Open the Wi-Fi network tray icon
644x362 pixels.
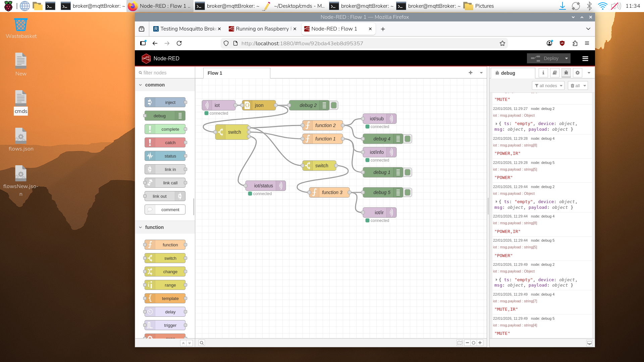tap(602, 6)
